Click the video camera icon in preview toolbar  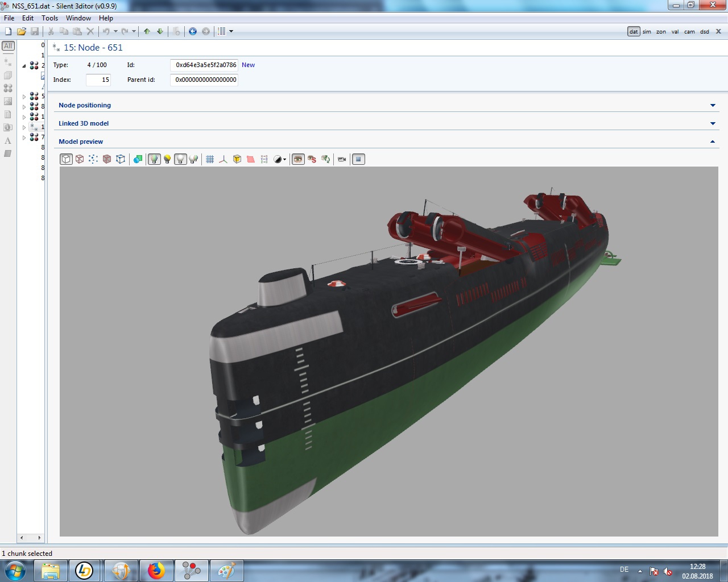click(x=342, y=159)
